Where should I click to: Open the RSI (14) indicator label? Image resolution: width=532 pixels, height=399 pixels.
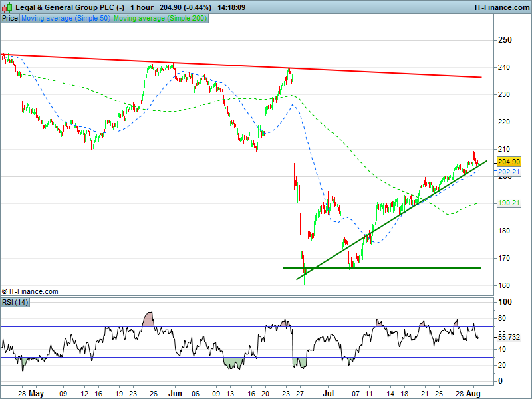[x=15, y=303]
